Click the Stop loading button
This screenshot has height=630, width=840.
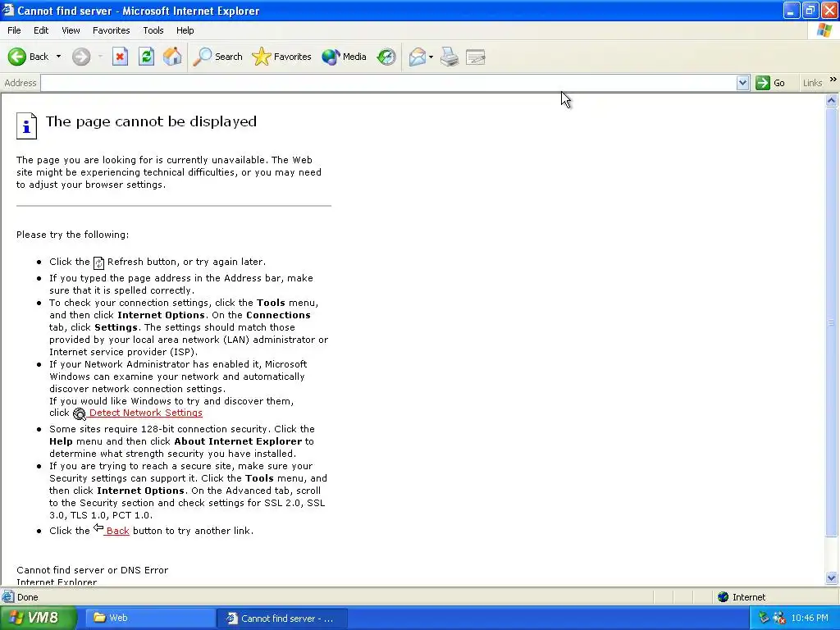(120, 57)
